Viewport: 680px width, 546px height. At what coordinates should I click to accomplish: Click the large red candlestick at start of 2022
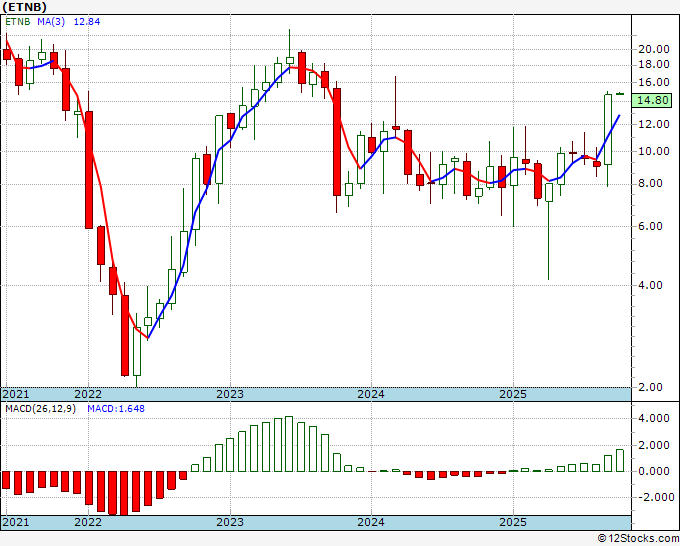(x=88, y=170)
